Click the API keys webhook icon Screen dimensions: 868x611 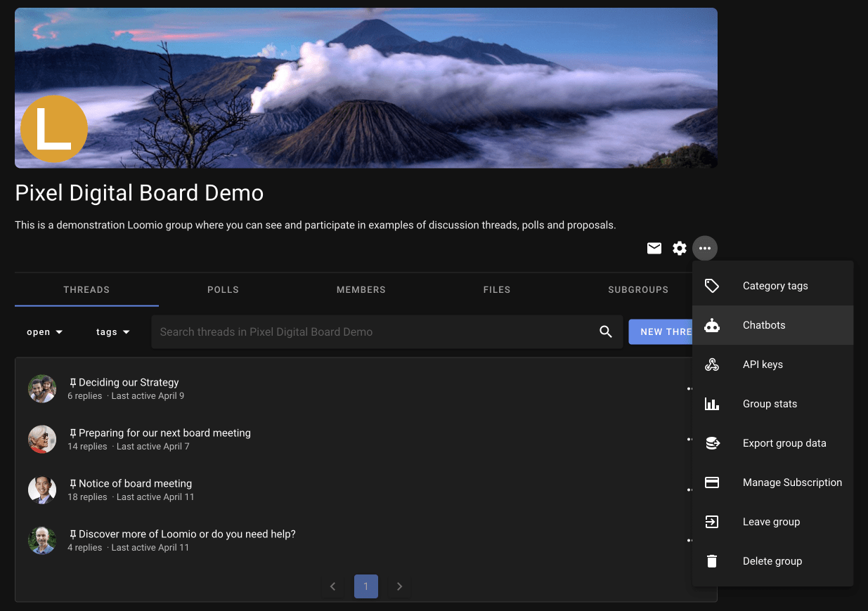(x=712, y=364)
